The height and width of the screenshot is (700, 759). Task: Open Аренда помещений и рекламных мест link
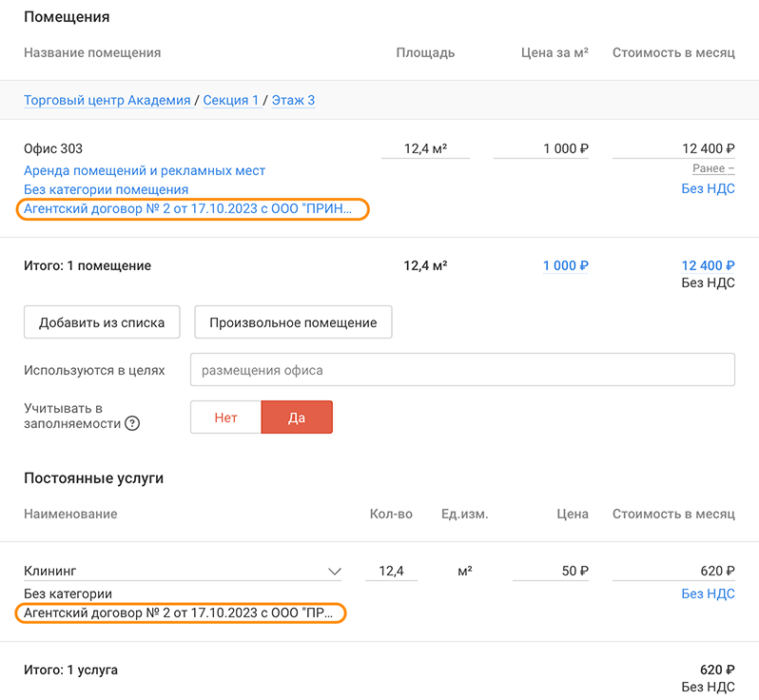(145, 170)
